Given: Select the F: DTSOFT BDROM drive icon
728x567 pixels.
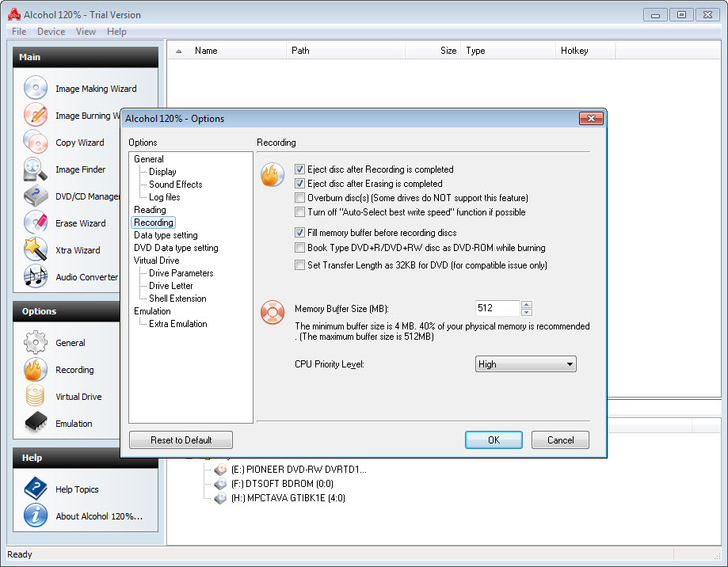Looking at the screenshot, I should click(x=220, y=484).
